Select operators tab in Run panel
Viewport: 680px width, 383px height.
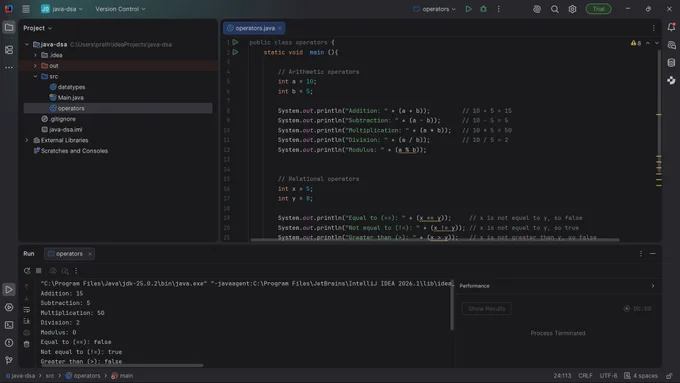[x=69, y=254]
